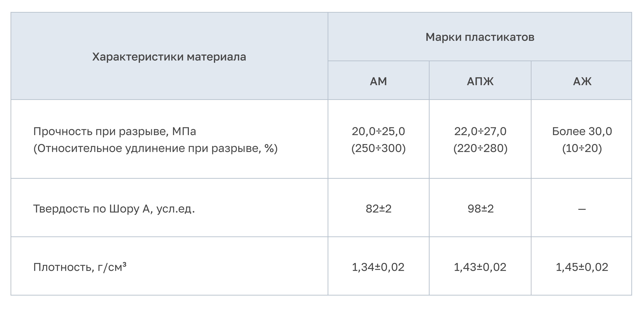Select the 'Марки пластикатов' header
This screenshot has height=311, width=644.
(x=480, y=37)
